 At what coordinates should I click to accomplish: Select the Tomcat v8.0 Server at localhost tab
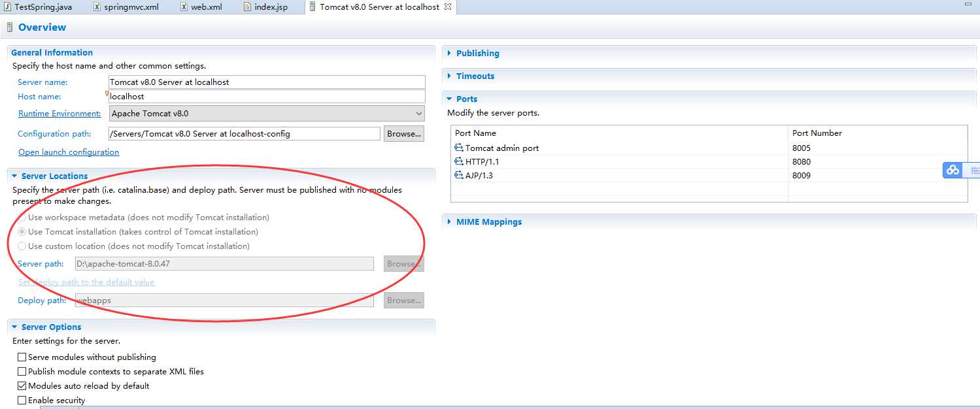[380, 7]
